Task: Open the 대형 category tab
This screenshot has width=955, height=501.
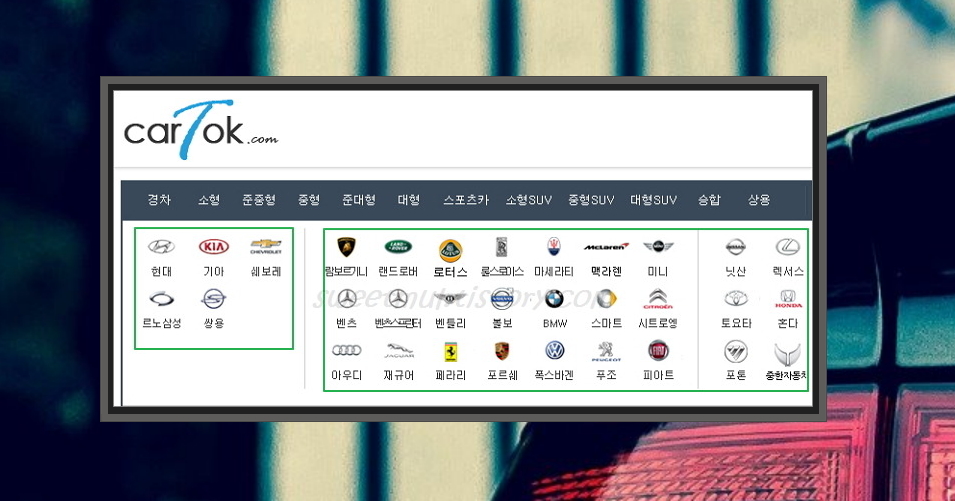Action: 409,200
